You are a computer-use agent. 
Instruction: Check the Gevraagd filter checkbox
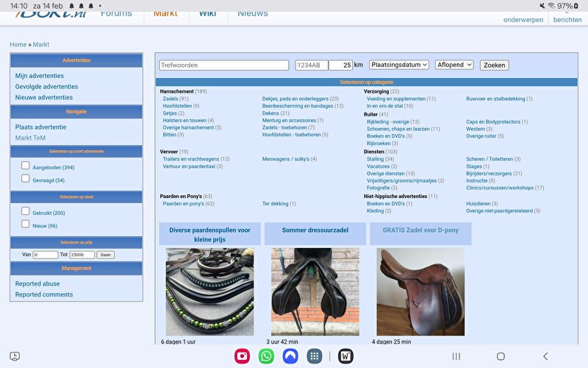pos(26,179)
